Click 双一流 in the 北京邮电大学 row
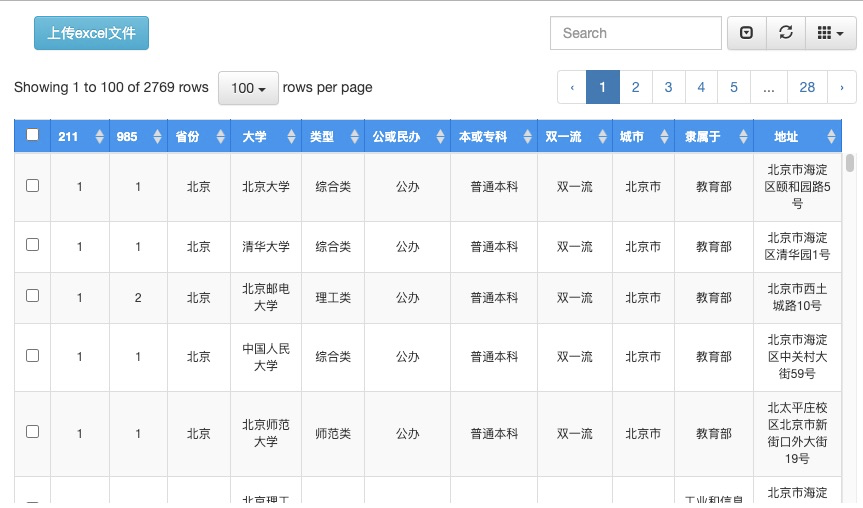 click(x=575, y=298)
